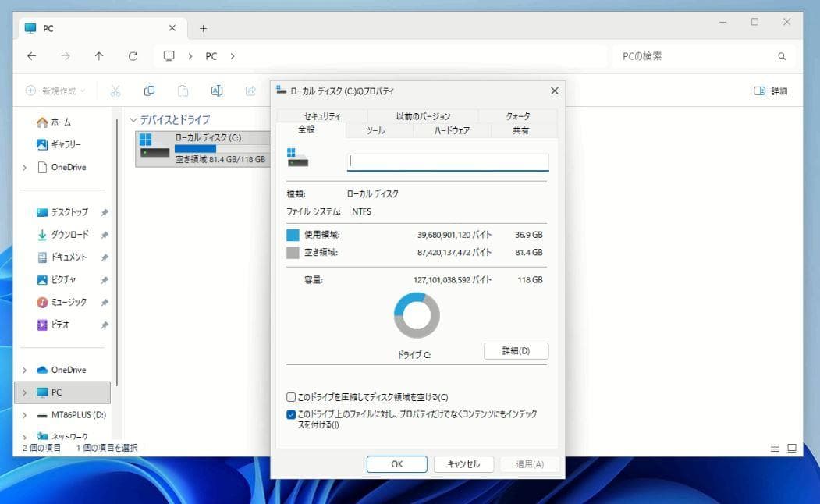Viewport: 820px width, 504px height.
Task: Click the 詳細(D) button
Action: click(x=516, y=351)
